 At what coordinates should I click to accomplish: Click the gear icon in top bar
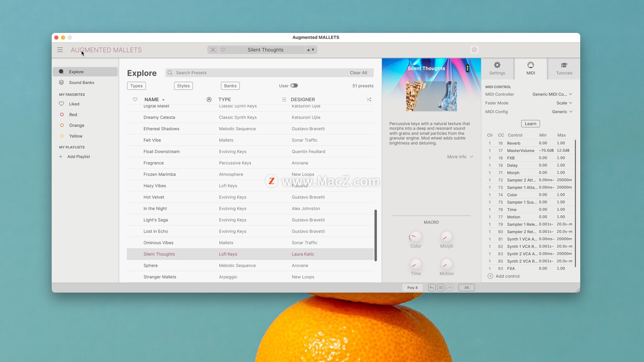coord(474,50)
